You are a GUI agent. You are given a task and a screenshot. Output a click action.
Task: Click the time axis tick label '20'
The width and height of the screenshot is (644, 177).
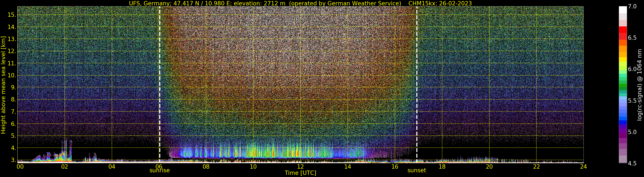489,166
